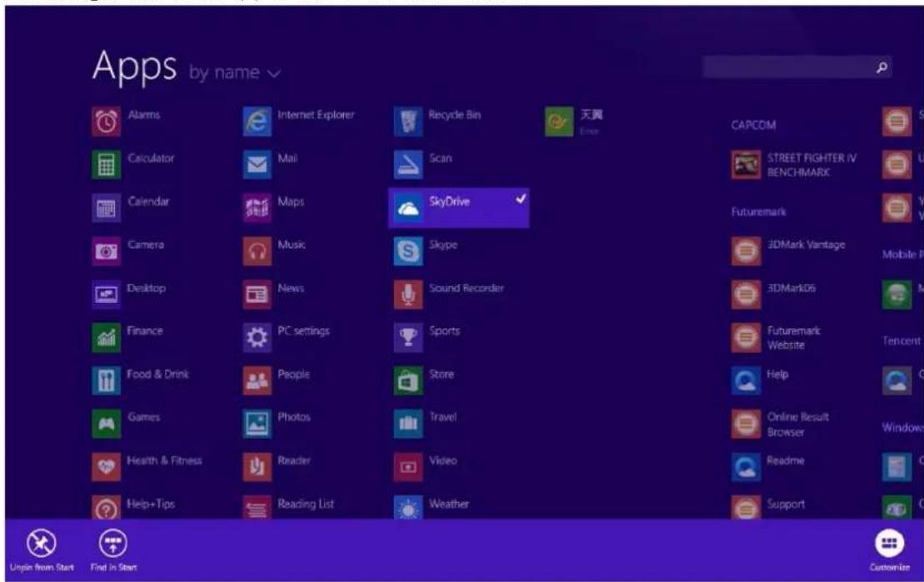Viewport: 924px width, 582px height.
Task: Click inside the apps search field
Action: 797,67
